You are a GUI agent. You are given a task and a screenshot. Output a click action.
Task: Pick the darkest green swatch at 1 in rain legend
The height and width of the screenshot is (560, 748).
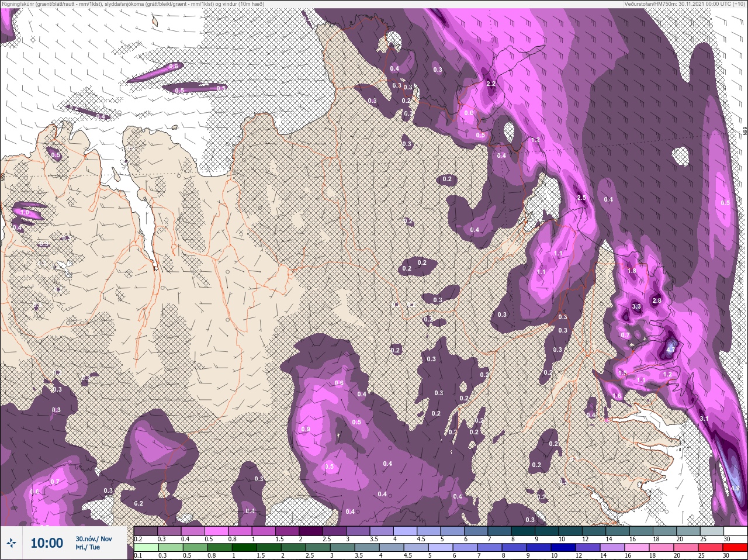click(x=245, y=548)
